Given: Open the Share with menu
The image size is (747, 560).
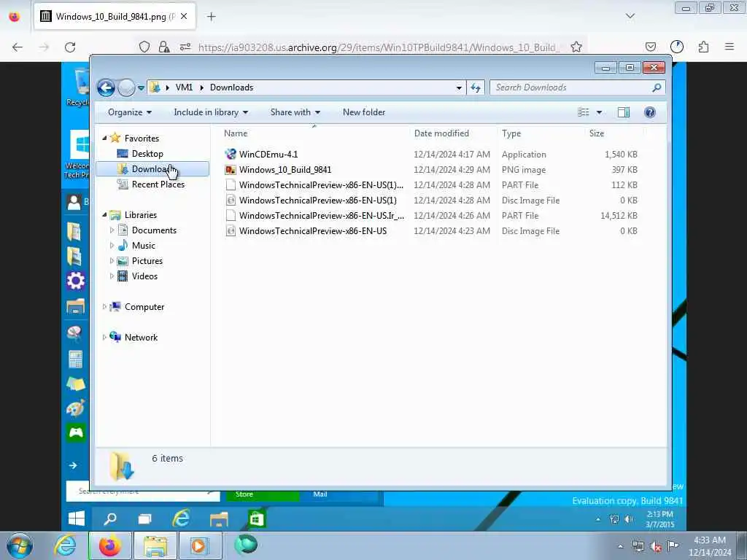Looking at the screenshot, I should tap(295, 112).
